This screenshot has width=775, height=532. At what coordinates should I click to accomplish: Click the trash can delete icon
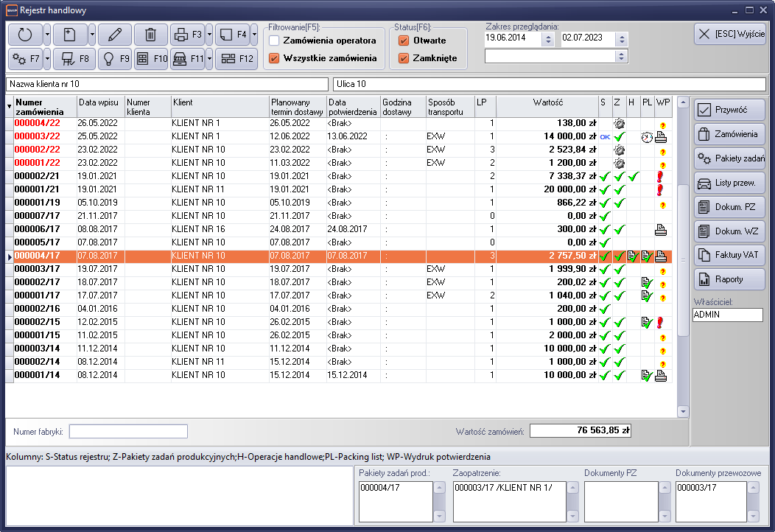click(x=150, y=34)
